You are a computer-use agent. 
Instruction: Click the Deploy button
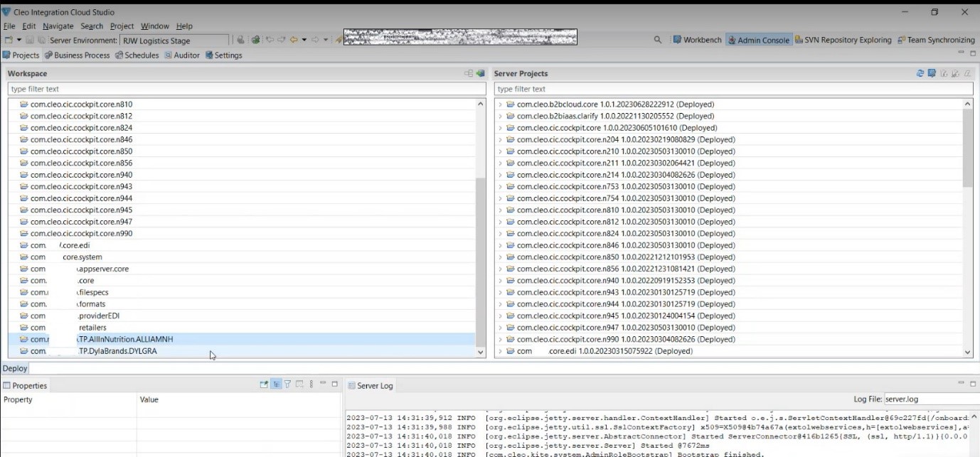pyautogui.click(x=15, y=368)
